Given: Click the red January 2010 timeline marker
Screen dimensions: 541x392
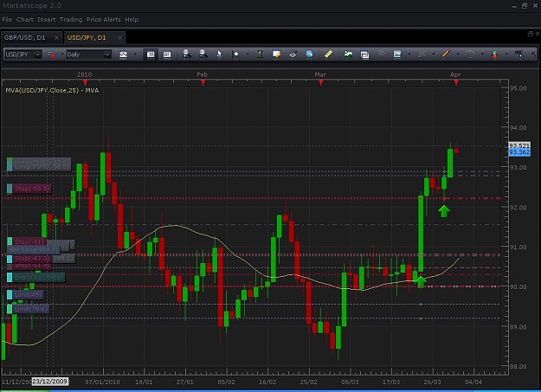Looking at the screenshot, I should [x=85, y=82].
